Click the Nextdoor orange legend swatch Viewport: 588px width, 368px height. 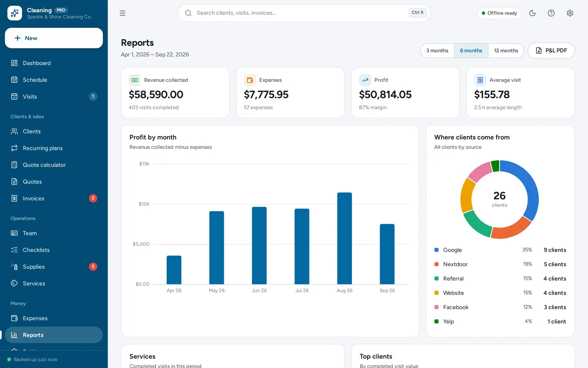tap(436, 264)
